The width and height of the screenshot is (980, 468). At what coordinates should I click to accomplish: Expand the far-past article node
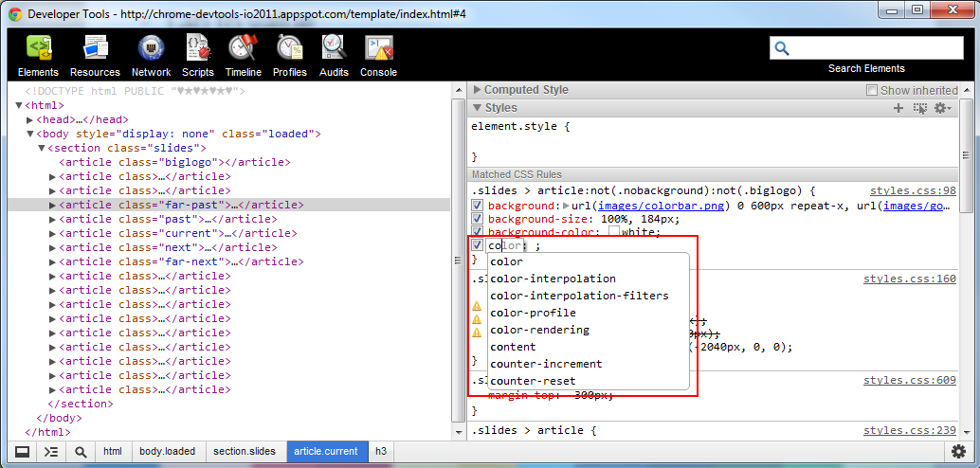(x=52, y=205)
